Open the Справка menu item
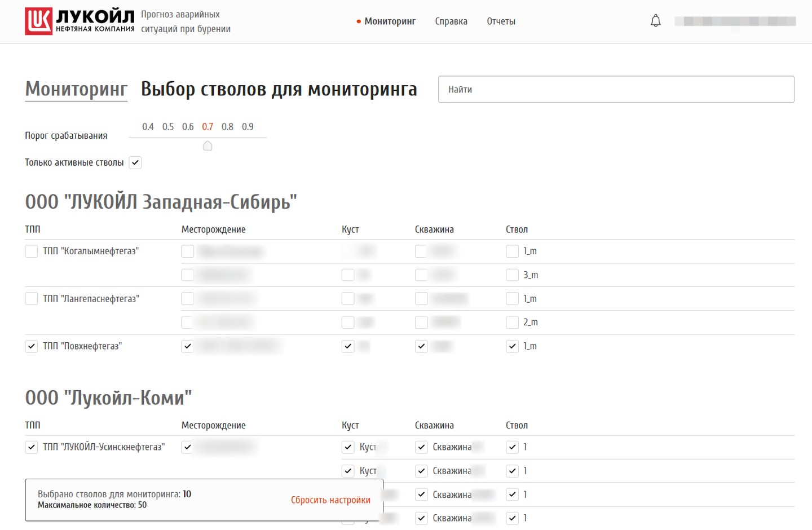Screen dimensions: 812x530 click(451, 21)
